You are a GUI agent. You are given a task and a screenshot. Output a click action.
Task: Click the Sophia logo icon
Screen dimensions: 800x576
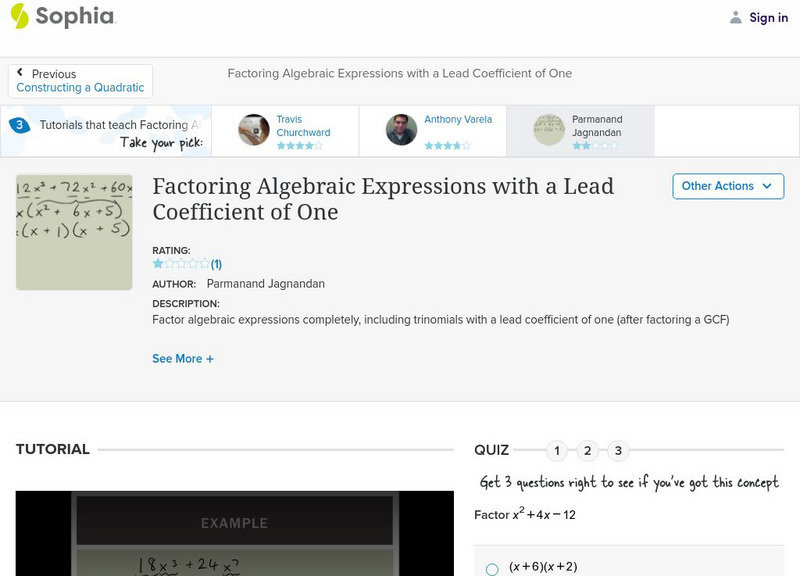(19, 16)
